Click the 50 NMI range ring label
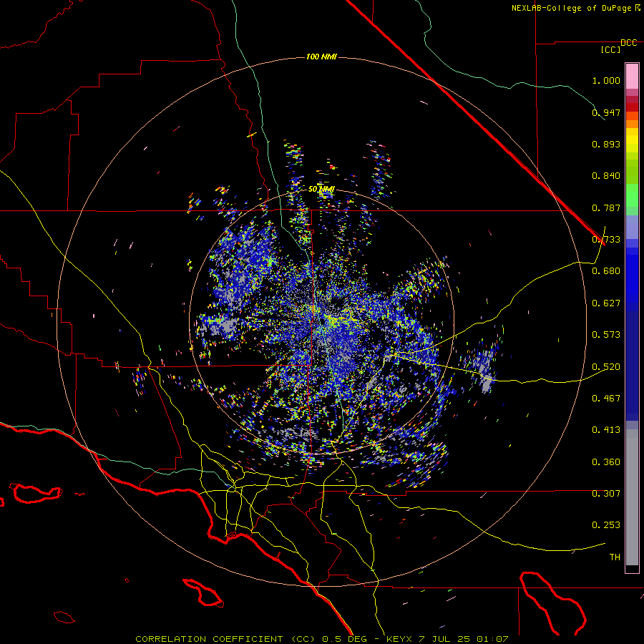The height and width of the screenshot is (644, 644). tap(321, 189)
